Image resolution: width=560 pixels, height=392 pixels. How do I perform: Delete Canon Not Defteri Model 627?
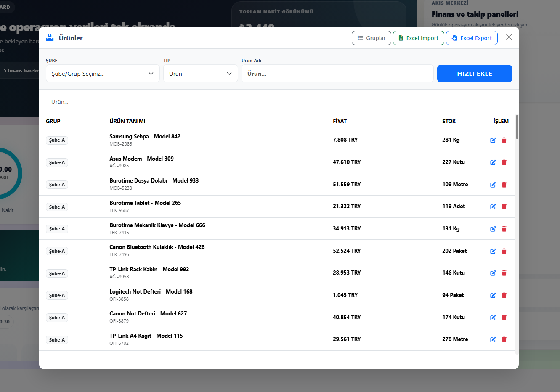click(504, 318)
